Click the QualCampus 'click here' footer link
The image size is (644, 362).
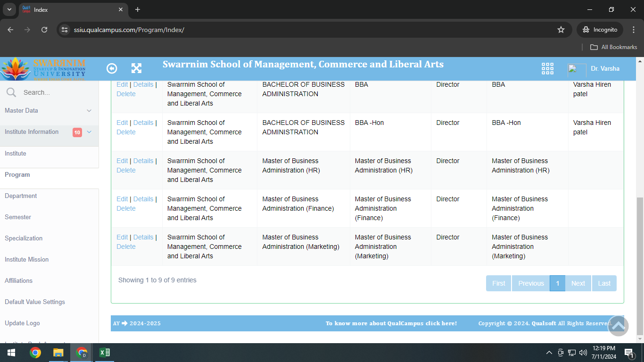coord(391,323)
